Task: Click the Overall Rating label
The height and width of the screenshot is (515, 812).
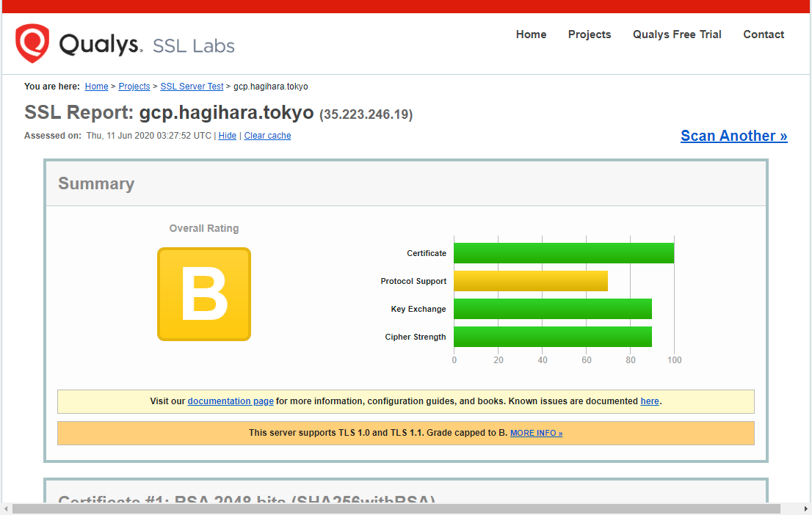Action: [x=204, y=228]
